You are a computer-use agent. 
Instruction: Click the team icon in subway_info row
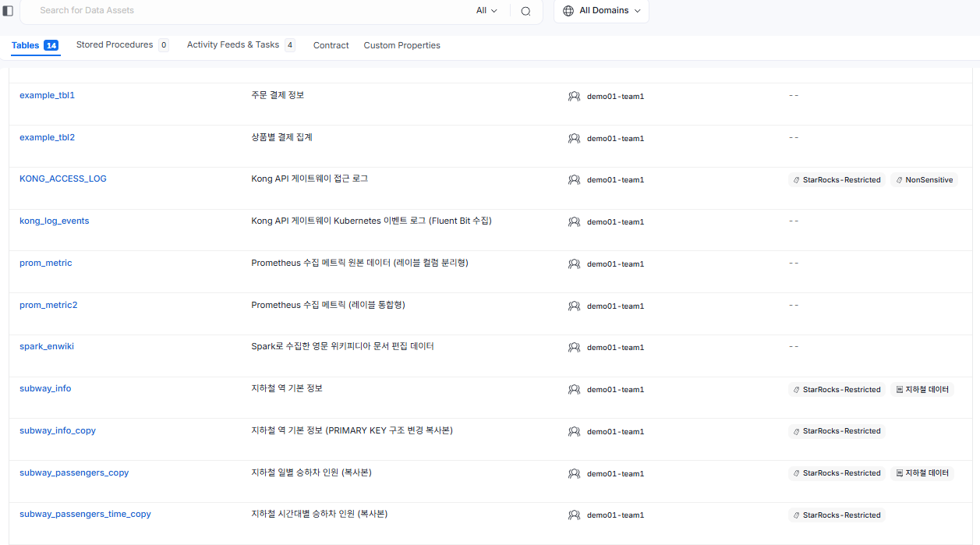click(x=574, y=390)
